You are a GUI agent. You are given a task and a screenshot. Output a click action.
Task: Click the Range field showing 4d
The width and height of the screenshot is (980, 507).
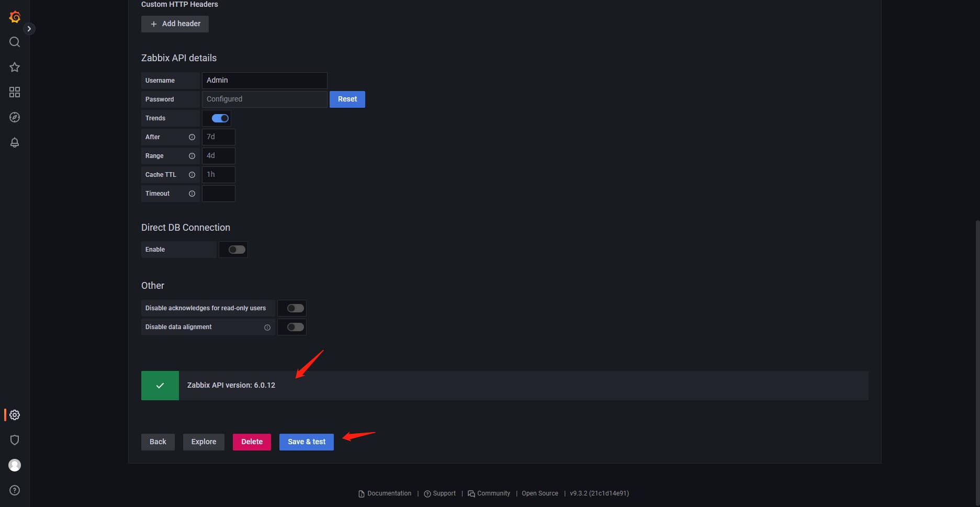(218, 156)
